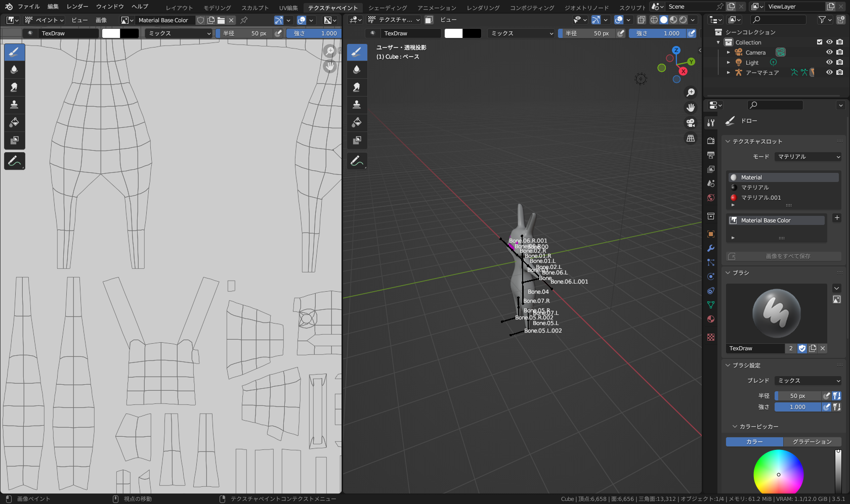850x504 pixels.
Task: Select the Soften tool in image editor
Action: [x=14, y=69]
